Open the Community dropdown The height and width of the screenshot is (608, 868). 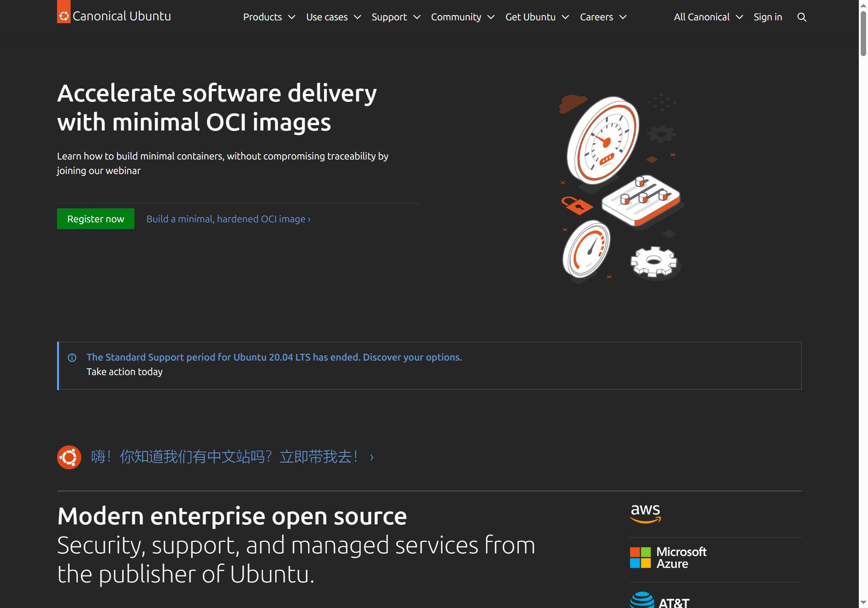pos(463,17)
